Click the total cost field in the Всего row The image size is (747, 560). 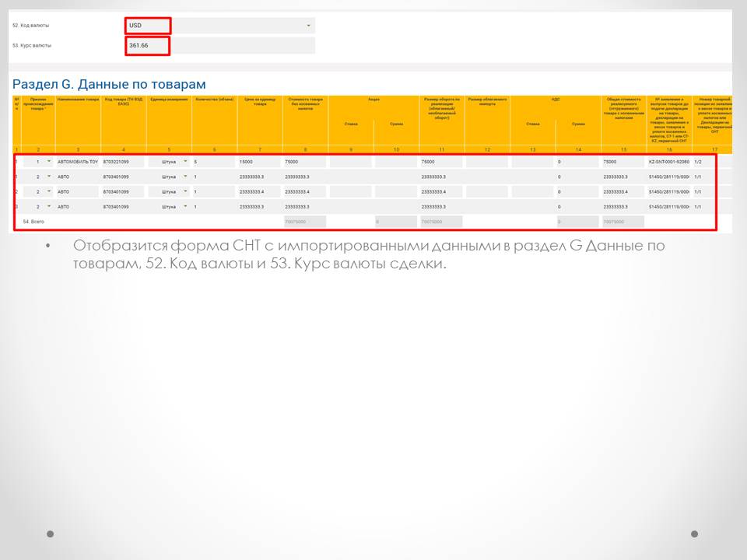(x=622, y=222)
